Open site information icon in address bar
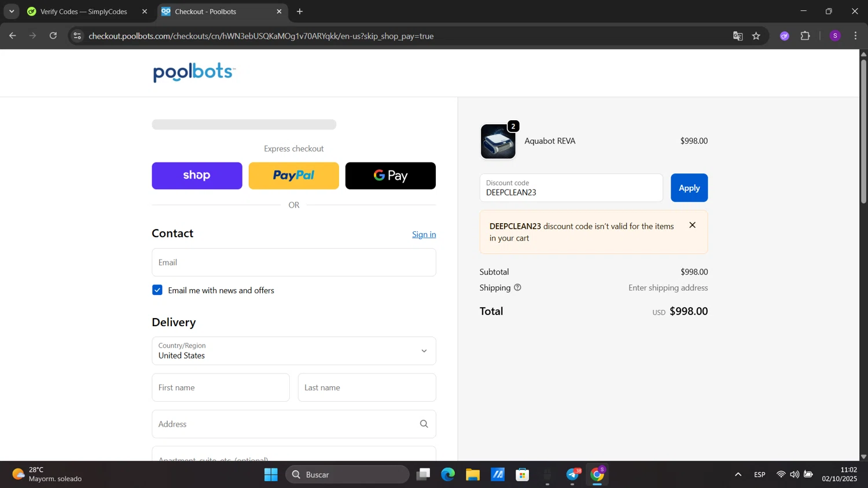 (77, 36)
